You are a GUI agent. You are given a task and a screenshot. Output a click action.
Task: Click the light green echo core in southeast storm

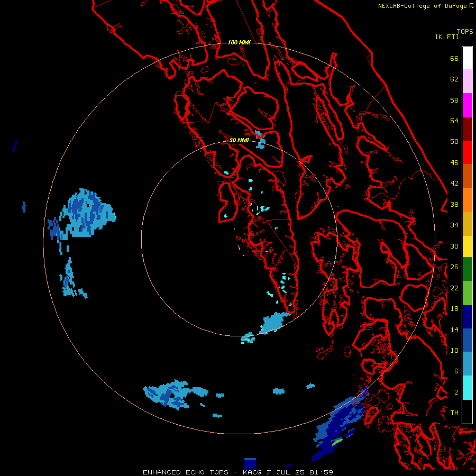337,442
